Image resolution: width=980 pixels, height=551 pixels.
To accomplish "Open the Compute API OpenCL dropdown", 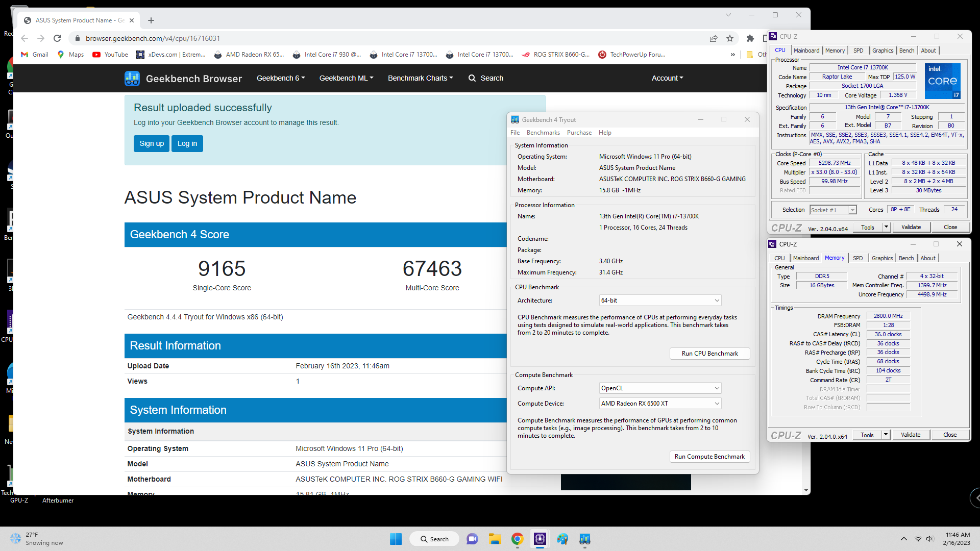I will click(x=660, y=388).
